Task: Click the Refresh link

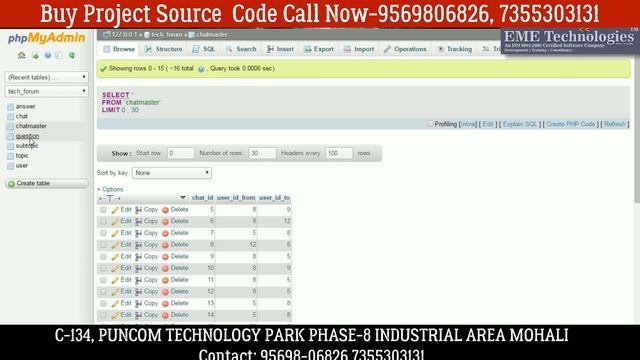Action: (x=615, y=124)
